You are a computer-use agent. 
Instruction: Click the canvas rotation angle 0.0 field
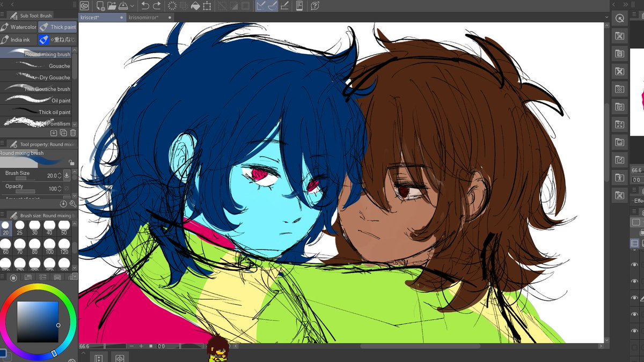[161, 346]
